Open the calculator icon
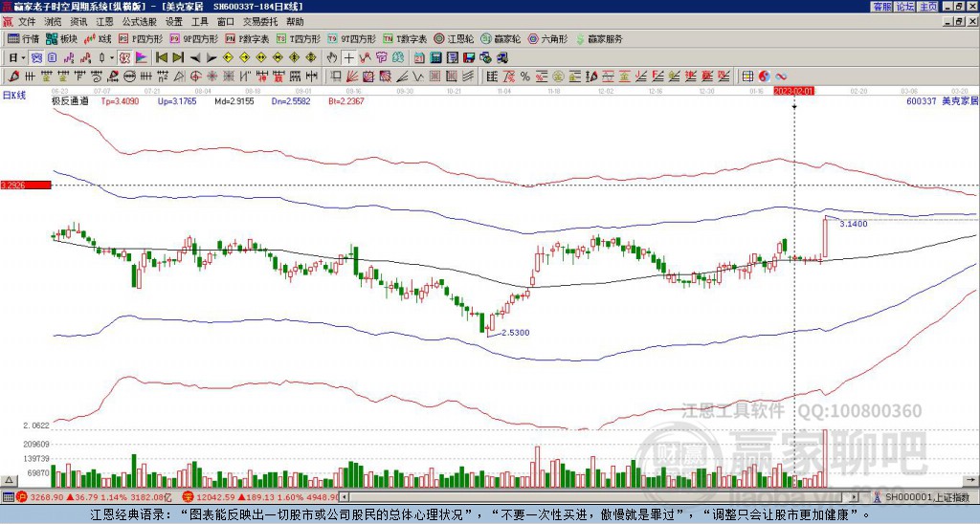 click(435, 58)
